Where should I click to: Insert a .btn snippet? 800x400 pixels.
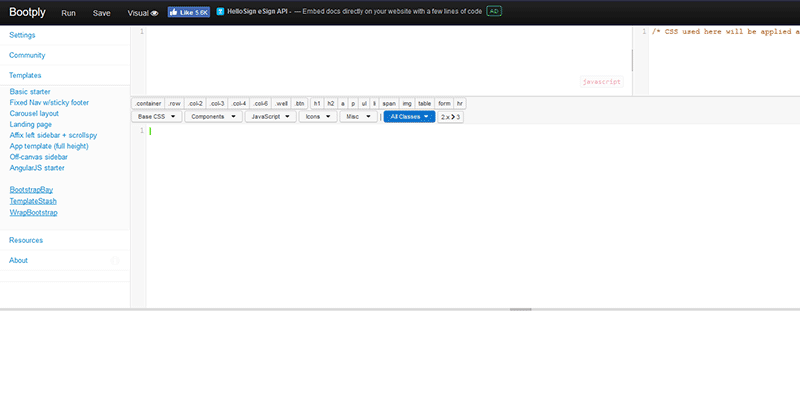click(x=299, y=104)
